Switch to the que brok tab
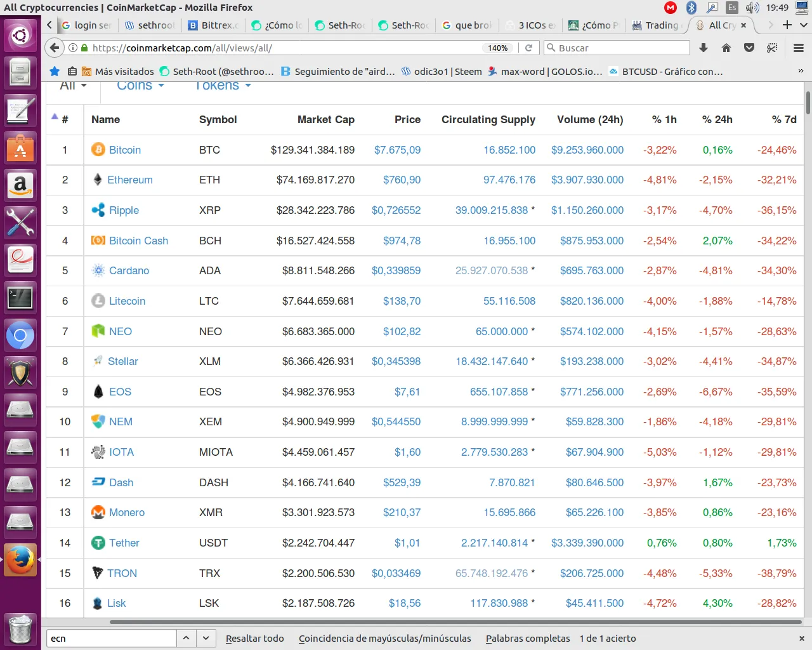The width and height of the screenshot is (812, 650). [467, 25]
